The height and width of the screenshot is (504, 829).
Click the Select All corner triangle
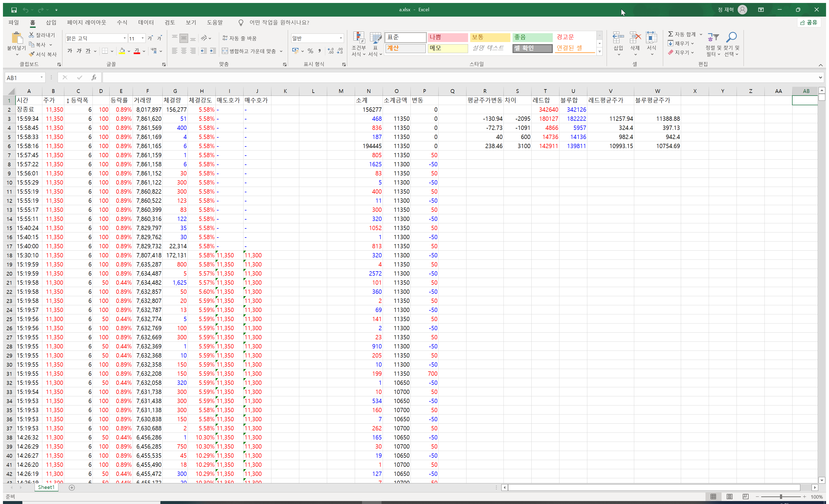tap(11, 91)
